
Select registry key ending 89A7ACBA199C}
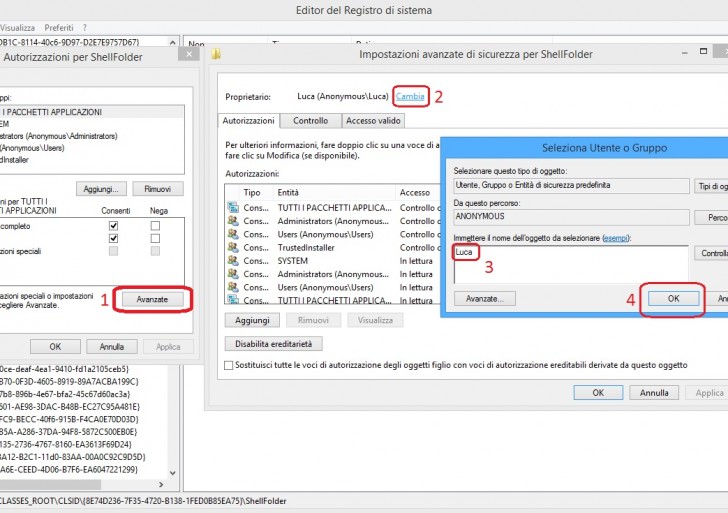[69, 382]
